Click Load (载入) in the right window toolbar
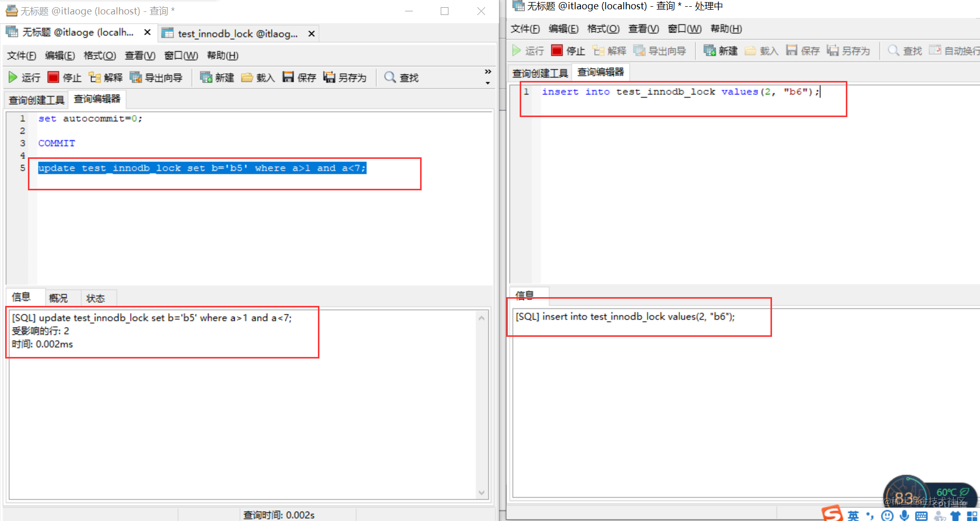Viewport: 980px width, 521px height. pos(762,51)
